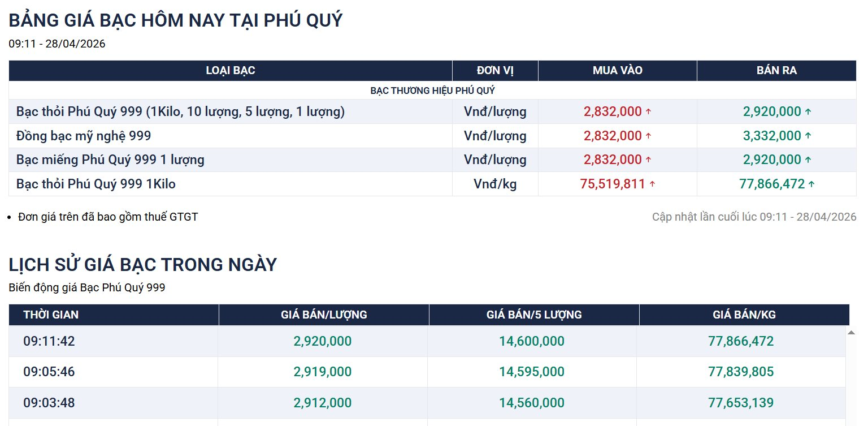Click the GIÁ BÁN/5 LƯỢNG column header
The image size is (868, 426).
point(533,315)
